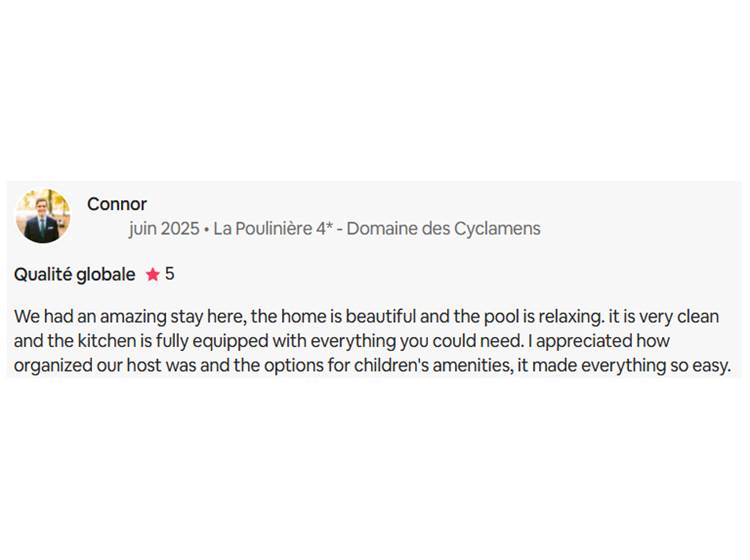Click the reviewer name Connor
The image size is (750, 560).
pos(117,204)
